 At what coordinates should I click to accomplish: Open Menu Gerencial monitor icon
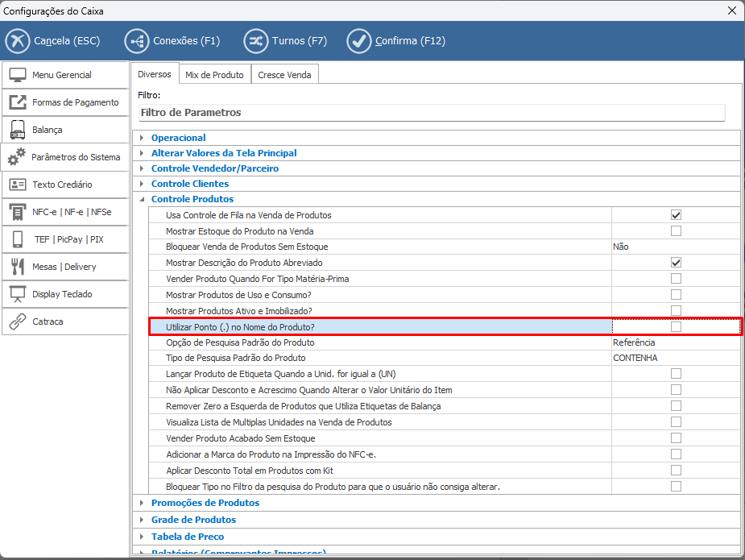(x=18, y=75)
